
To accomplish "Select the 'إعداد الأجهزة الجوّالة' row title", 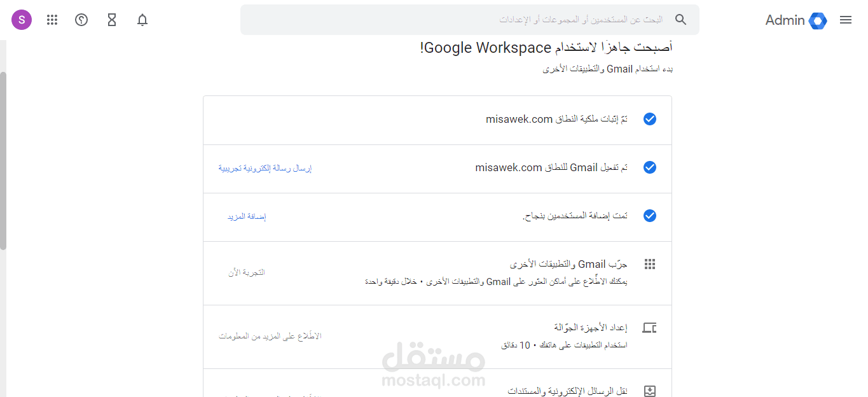I will [591, 328].
